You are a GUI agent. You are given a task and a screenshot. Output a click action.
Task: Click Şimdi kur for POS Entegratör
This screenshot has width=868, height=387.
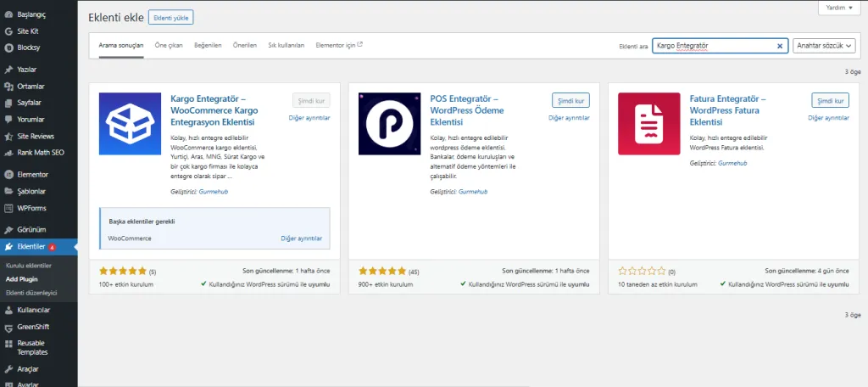pos(570,100)
